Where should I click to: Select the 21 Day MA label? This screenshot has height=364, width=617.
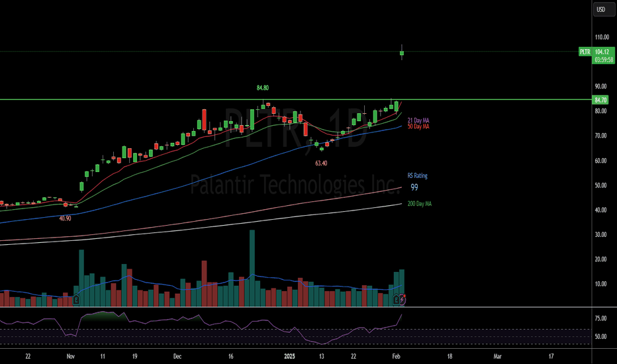(x=418, y=121)
